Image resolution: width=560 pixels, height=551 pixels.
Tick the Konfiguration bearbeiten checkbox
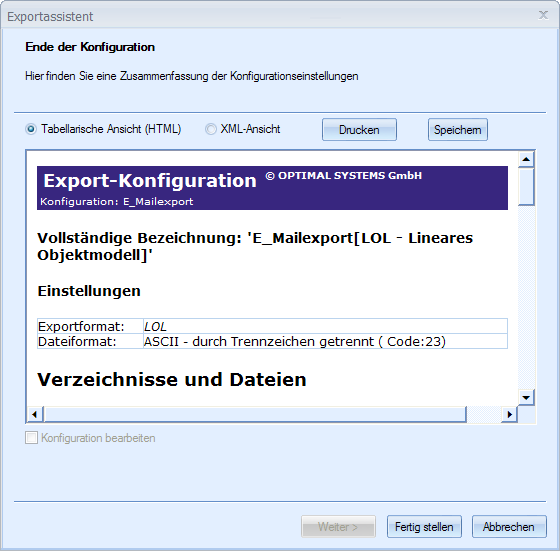(31, 437)
